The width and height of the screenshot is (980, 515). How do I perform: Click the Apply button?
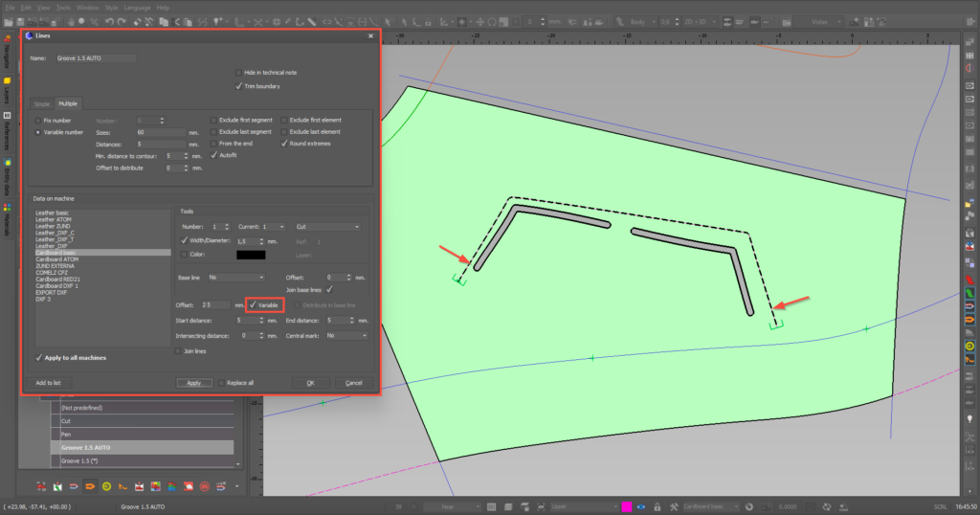tap(193, 383)
